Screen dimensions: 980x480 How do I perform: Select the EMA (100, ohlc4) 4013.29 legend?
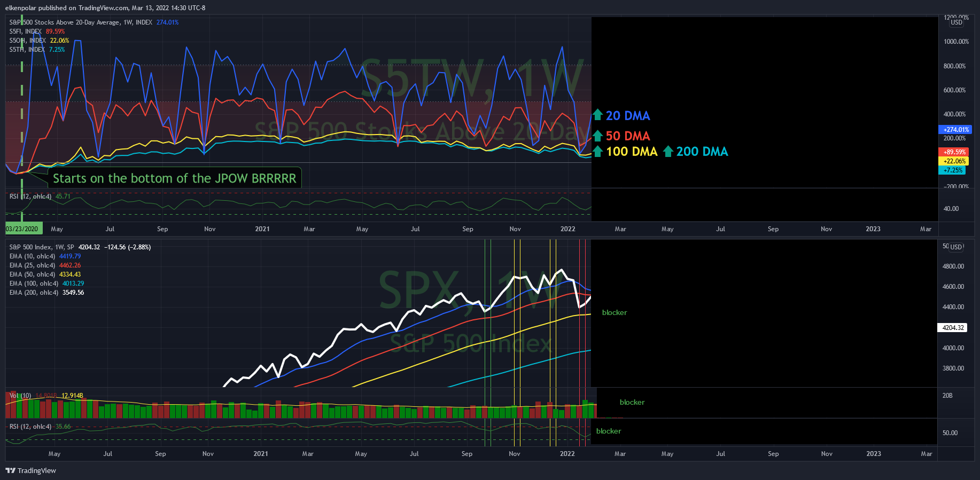pos(46,284)
